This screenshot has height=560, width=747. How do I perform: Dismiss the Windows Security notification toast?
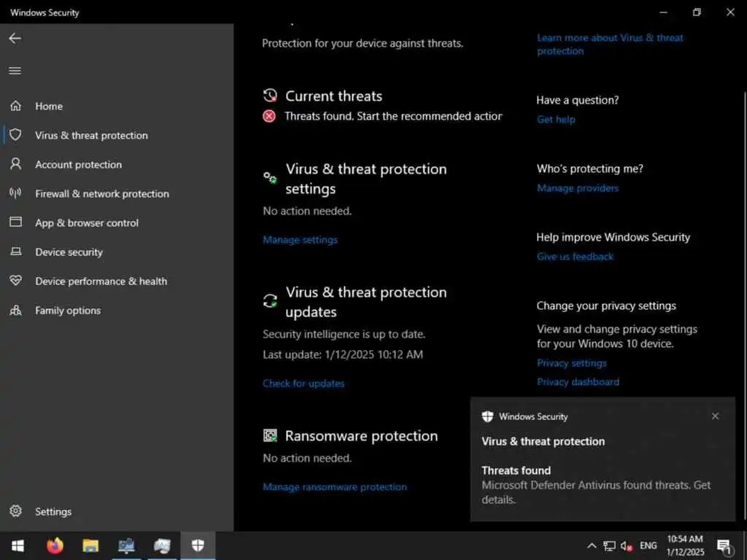[x=715, y=416]
